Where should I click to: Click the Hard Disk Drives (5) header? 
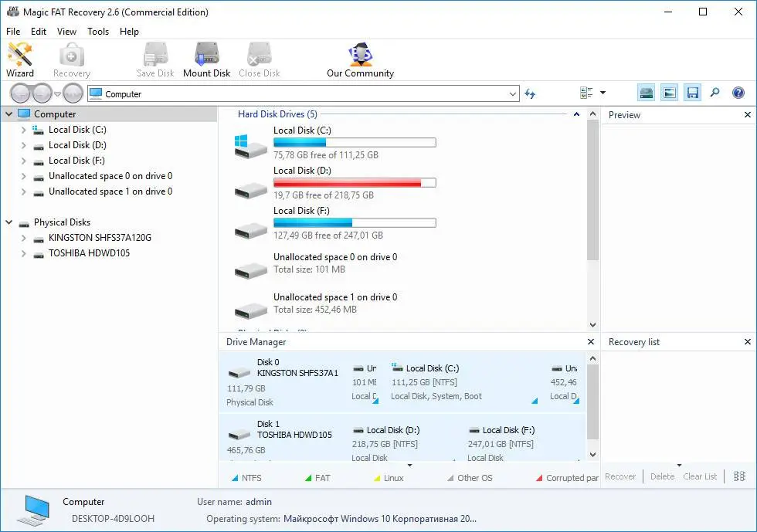pos(277,114)
